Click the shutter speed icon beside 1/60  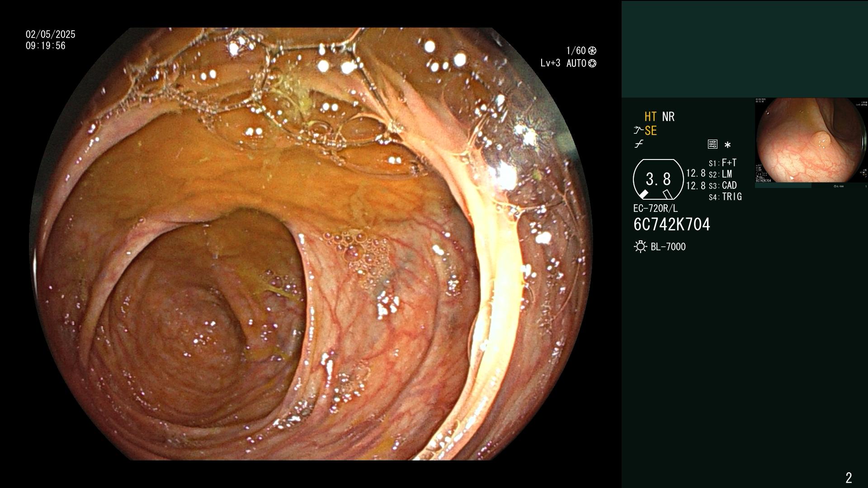click(x=592, y=51)
